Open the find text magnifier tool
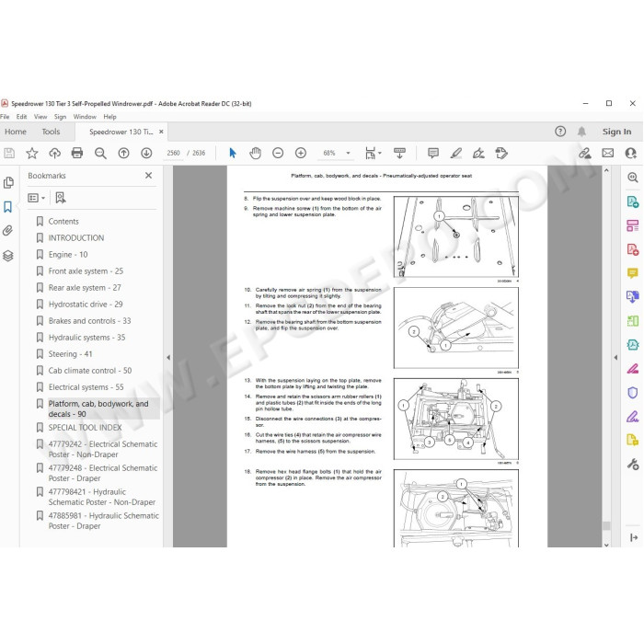The image size is (644, 644). click(x=100, y=154)
